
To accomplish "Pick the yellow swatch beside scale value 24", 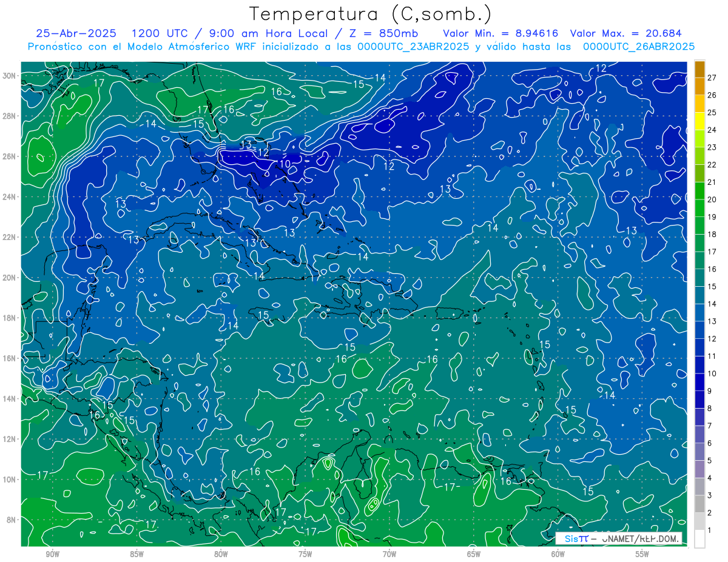I will click(699, 121).
